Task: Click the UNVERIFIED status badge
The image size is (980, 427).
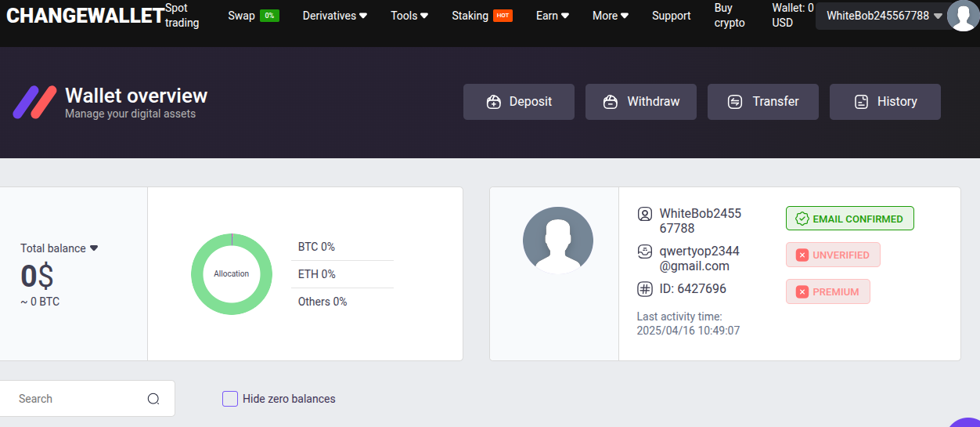Action: [833, 255]
